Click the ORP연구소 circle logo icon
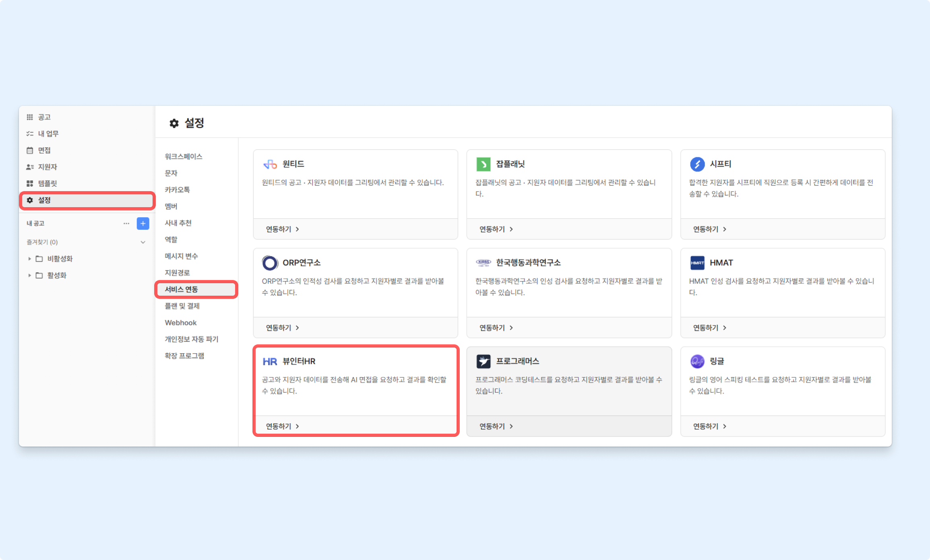930x560 pixels. coord(270,263)
